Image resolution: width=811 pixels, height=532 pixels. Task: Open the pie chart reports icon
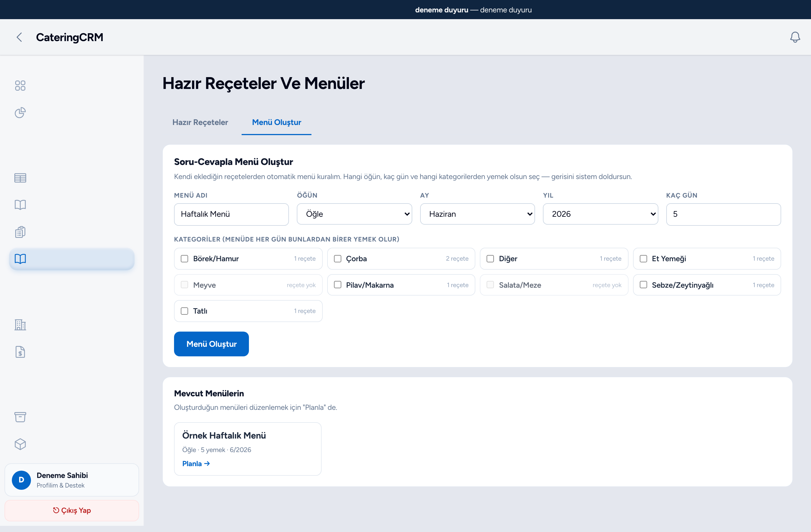(20, 113)
